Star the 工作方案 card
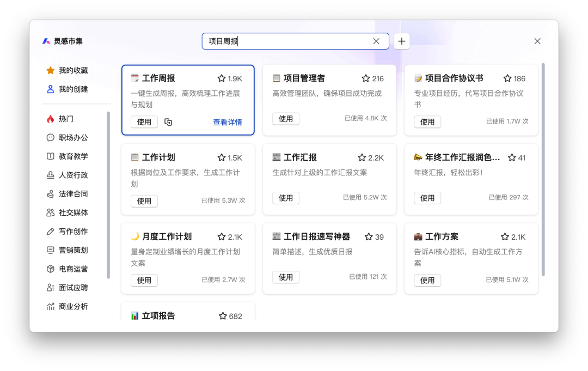This screenshot has width=588, height=371. pyautogui.click(x=505, y=236)
